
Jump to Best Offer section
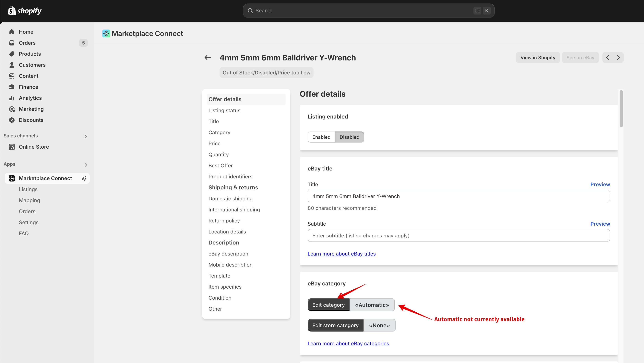point(221,165)
